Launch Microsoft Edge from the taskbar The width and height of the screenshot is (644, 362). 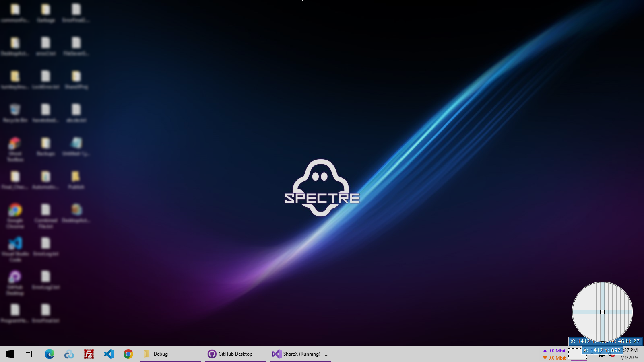coord(49,354)
